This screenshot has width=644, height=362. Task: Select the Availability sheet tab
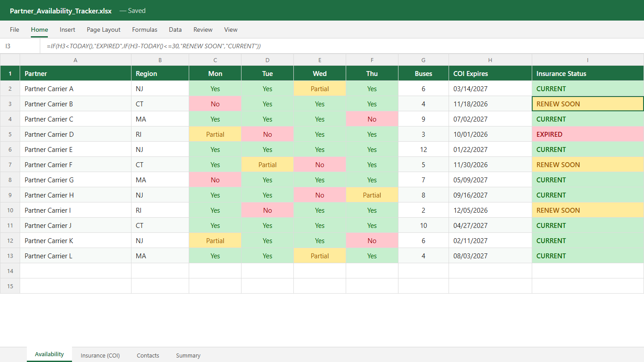(x=49, y=354)
